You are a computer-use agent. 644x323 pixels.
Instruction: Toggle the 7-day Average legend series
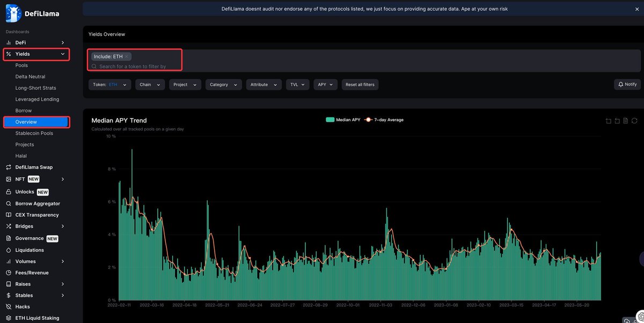[384, 120]
